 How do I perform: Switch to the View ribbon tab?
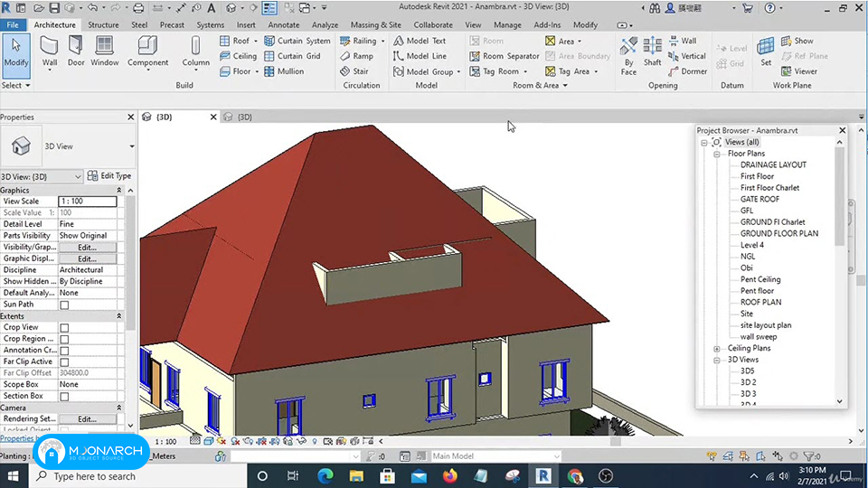pos(473,25)
